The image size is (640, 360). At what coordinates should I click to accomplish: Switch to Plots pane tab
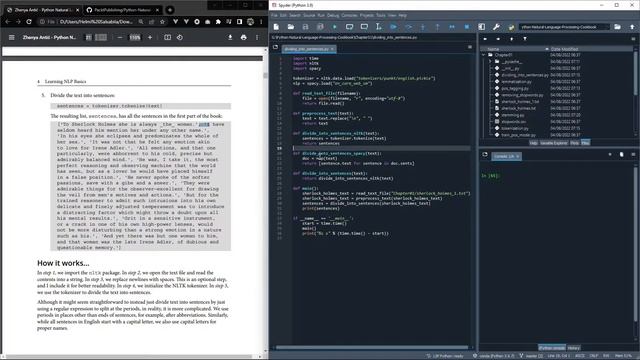[574, 143]
